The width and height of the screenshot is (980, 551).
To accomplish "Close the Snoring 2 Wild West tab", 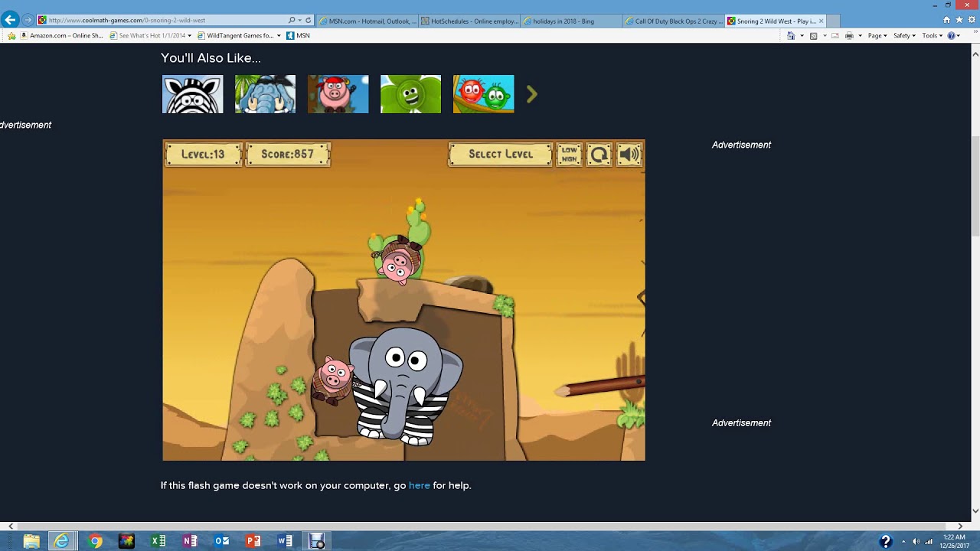I will tap(822, 21).
